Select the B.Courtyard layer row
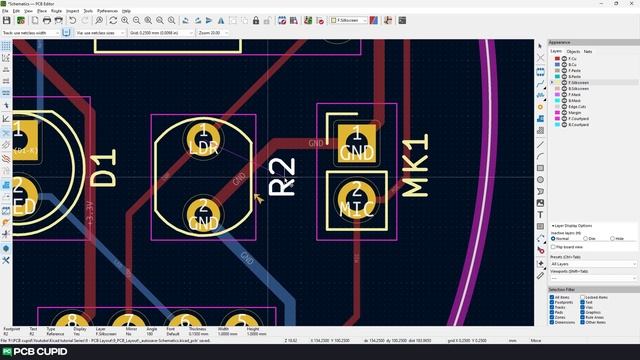The height and width of the screenshot is (360, 640). [593, 124]
